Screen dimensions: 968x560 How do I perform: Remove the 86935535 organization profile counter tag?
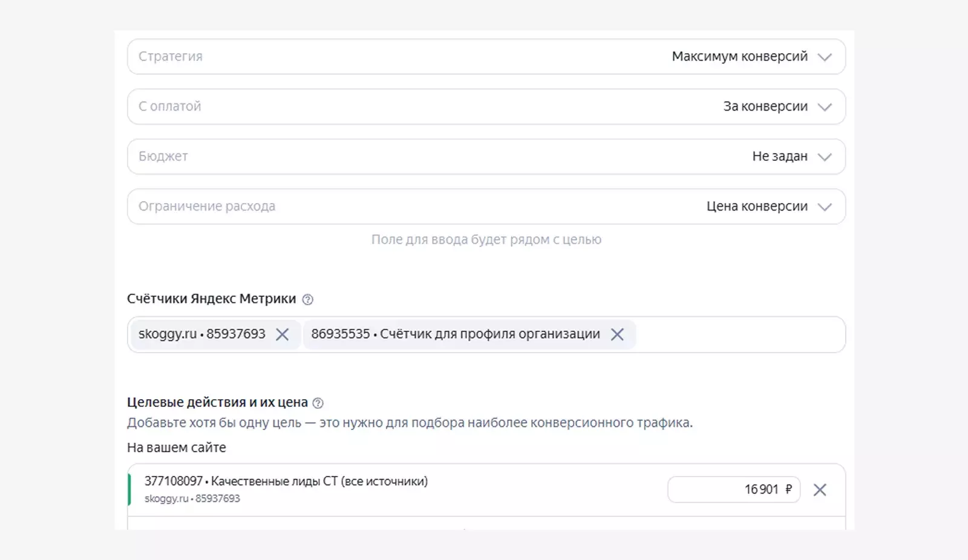617,334
